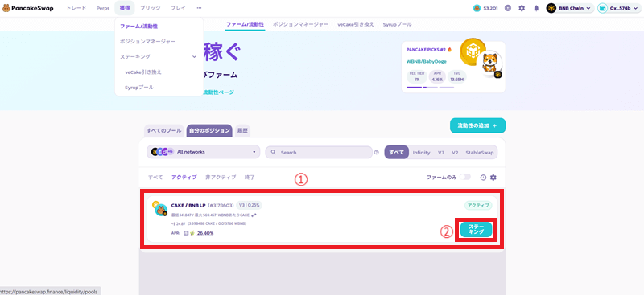
Task: Open the All networks dropdown
Action: coord(204,152)
